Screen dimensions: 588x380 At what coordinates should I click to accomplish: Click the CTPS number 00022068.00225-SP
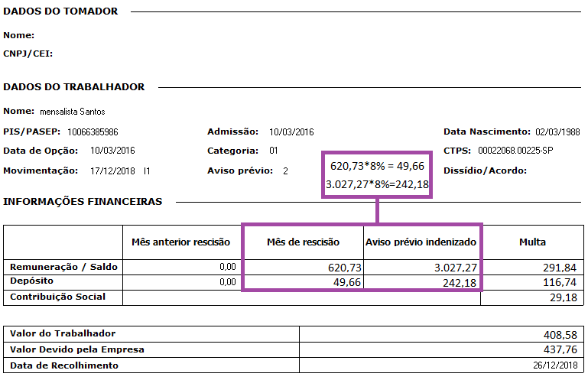click(x=515, y=151)
